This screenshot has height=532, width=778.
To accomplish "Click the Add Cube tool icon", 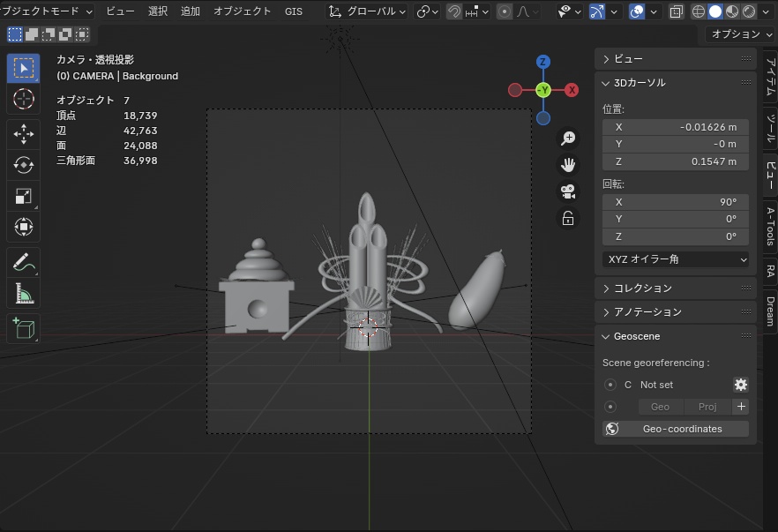I will point(24,328).
